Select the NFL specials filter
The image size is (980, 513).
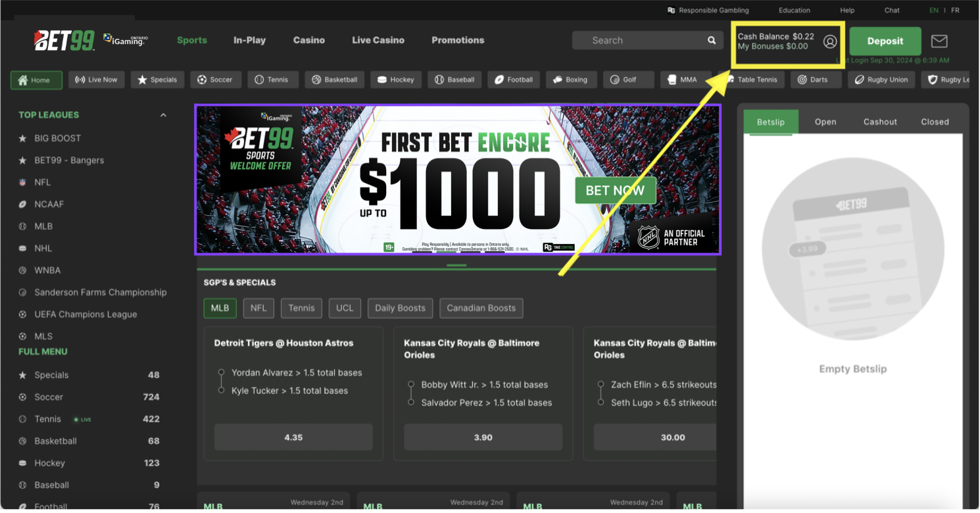pyautogui.click(x=258, y=308)
